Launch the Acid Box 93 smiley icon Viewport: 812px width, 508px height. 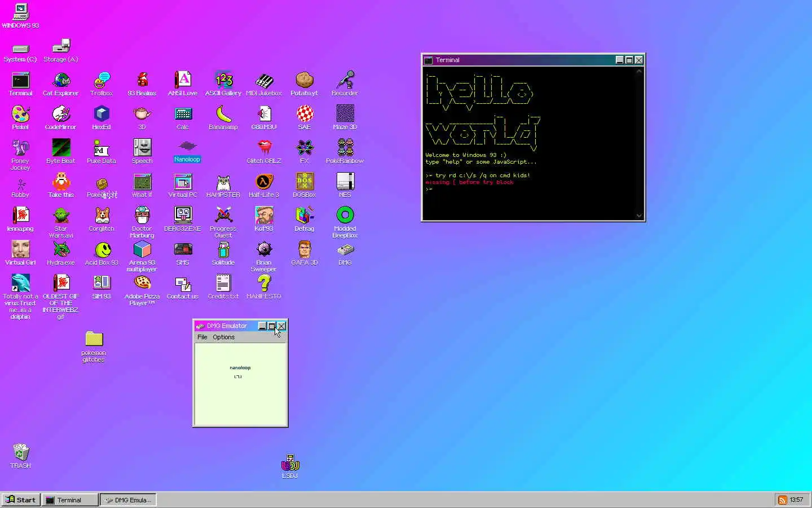pyautogui.click(x=101, y=253)
